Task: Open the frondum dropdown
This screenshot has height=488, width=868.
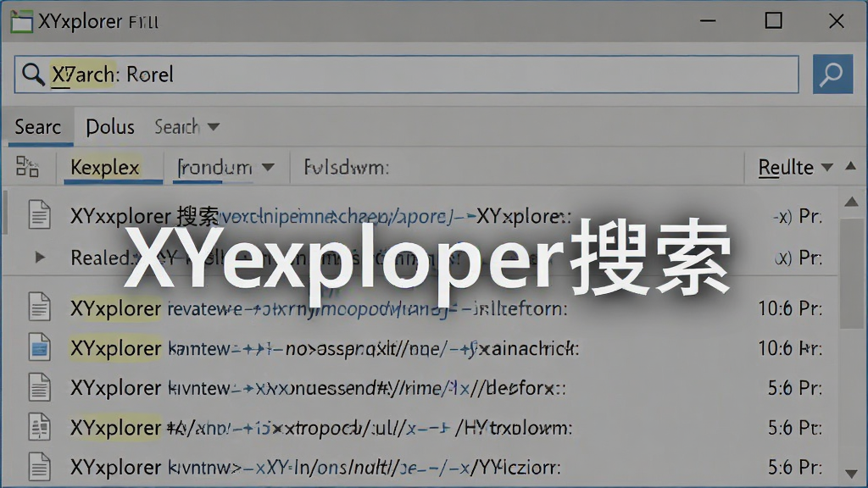Action: coord(225,167)
